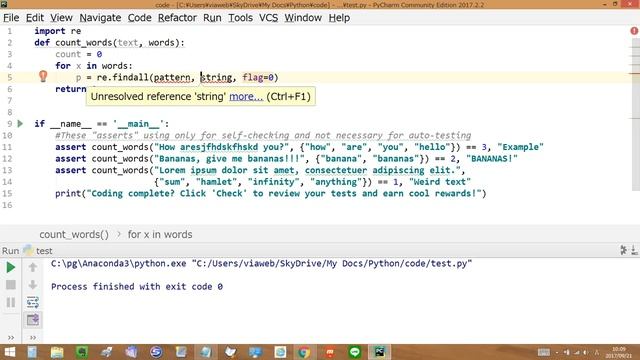Open the Code menu
Image resolution: width=640 pixels, height=360 pixels.
(x=140, y=18)
